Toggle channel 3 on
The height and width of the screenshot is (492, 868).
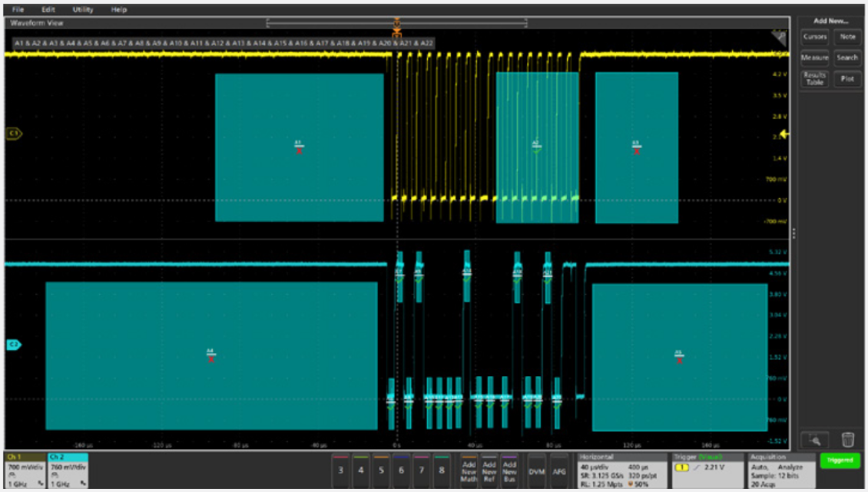(341, 468)
